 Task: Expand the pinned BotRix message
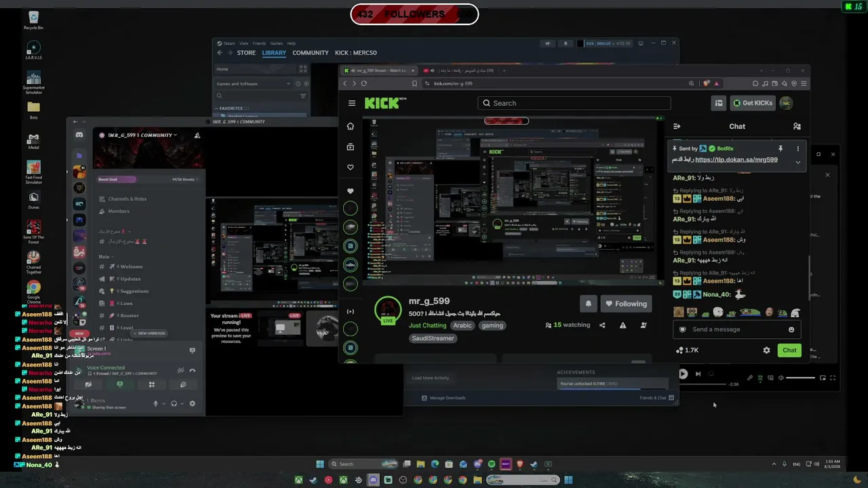point(797,162)
